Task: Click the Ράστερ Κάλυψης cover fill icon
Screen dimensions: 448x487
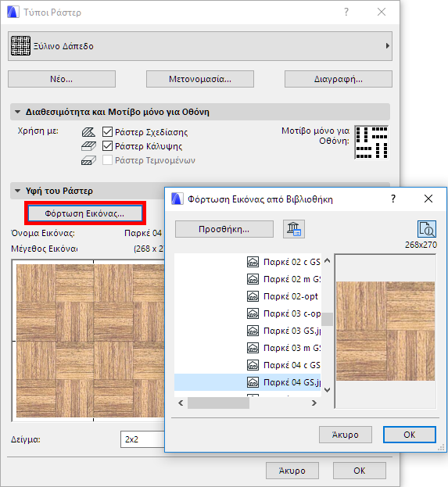Action: [x=88, y=146]
